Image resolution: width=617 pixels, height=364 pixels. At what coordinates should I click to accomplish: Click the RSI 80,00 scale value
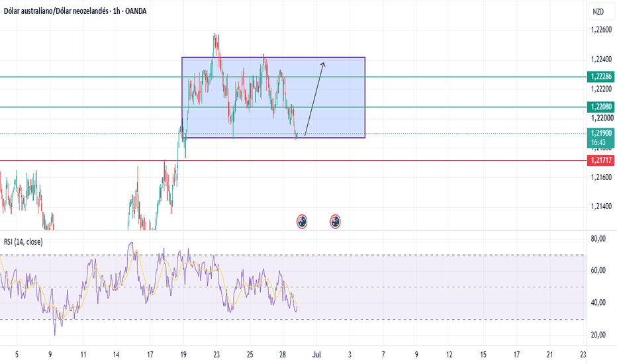coord(598,238)
